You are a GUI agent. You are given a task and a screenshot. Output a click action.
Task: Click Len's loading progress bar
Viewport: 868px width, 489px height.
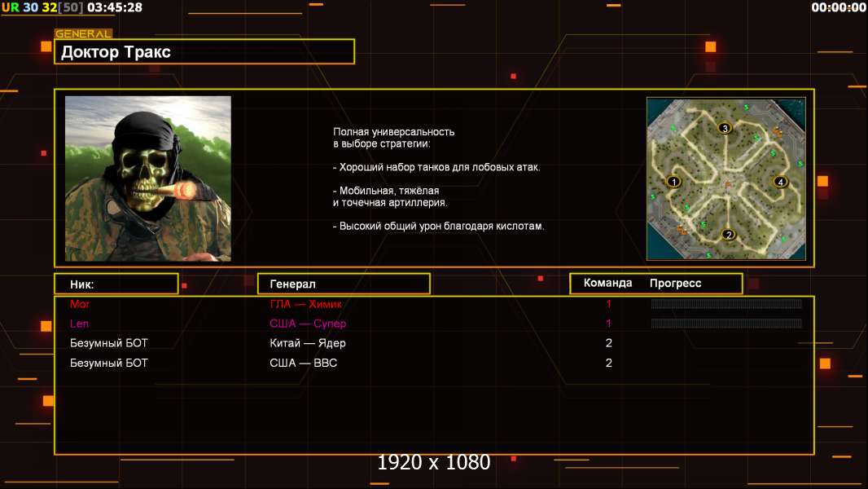tap(726, 324)
